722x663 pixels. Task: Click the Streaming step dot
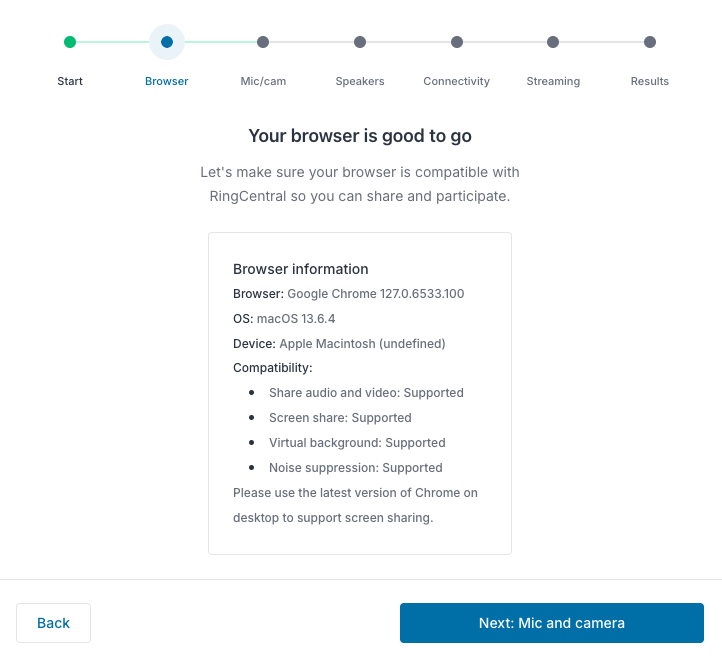[553, 42]
